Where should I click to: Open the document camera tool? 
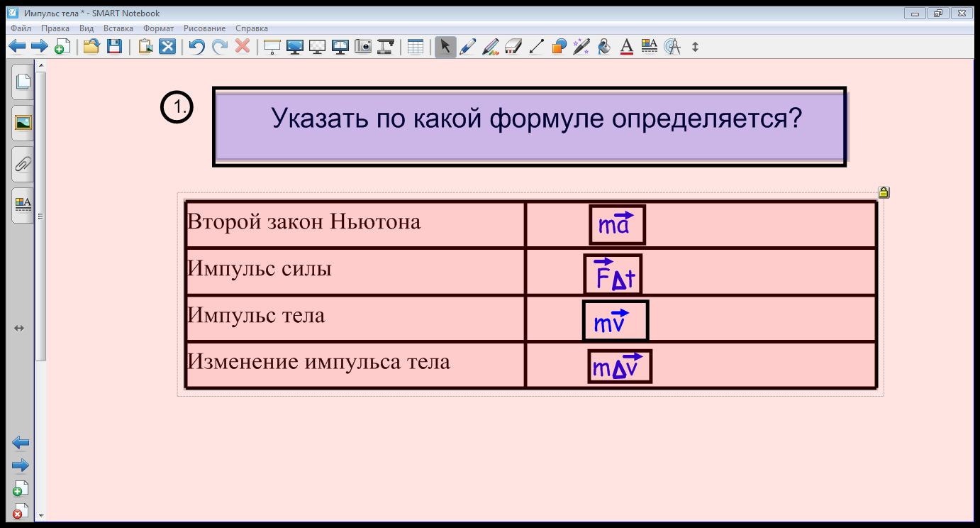[x=385, y=47]
